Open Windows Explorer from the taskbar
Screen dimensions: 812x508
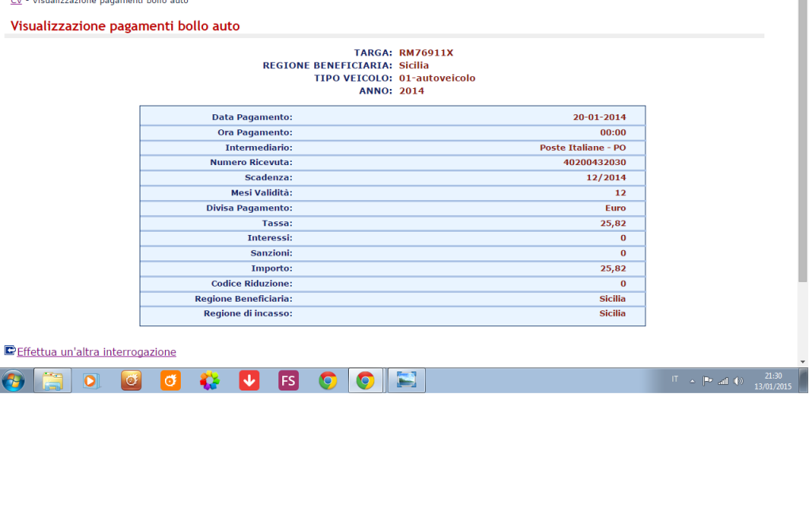(52, 381)
